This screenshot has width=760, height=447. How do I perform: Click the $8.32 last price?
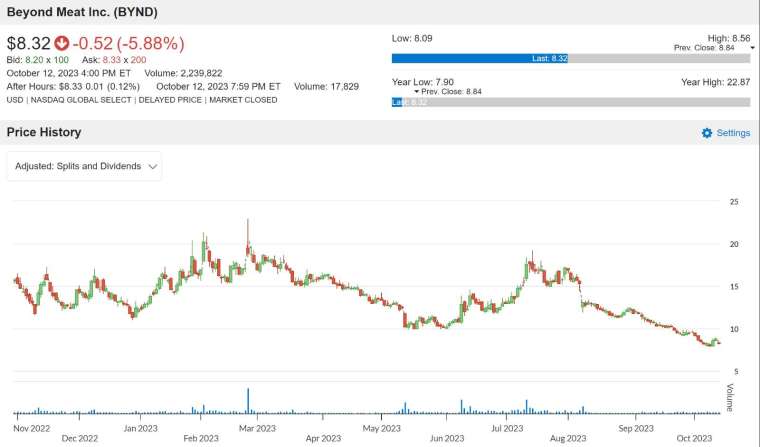pos(29,43)
